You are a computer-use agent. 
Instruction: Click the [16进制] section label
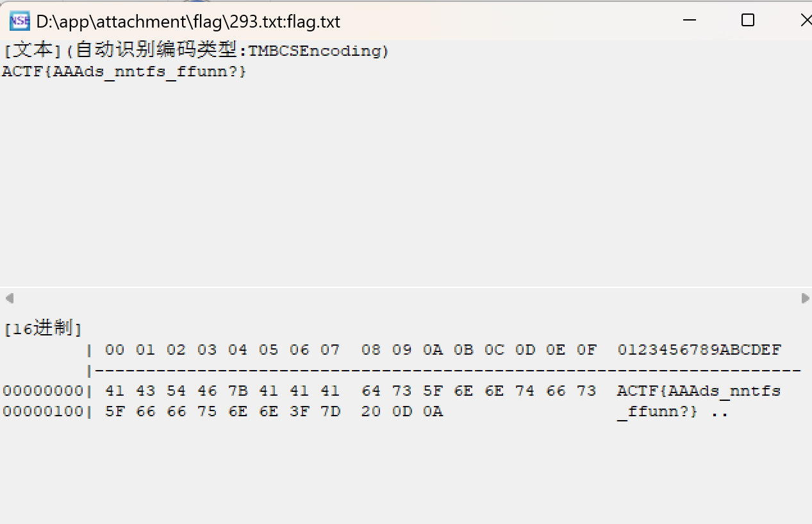43,329
